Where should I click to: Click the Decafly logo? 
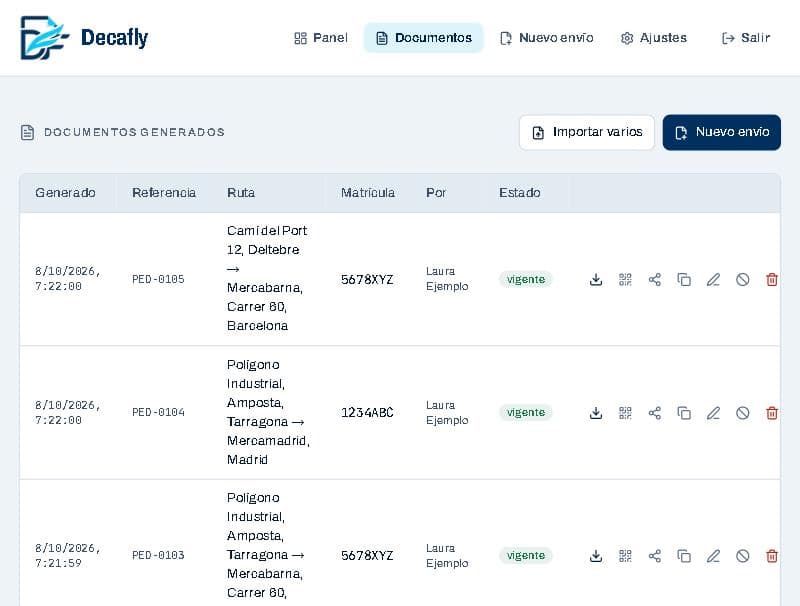pos(84,38)
